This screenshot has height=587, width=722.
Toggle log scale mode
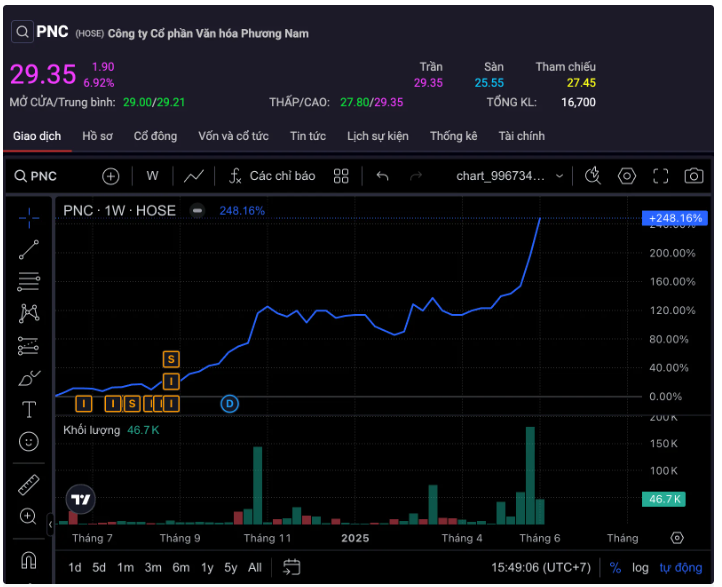[640, 568]
